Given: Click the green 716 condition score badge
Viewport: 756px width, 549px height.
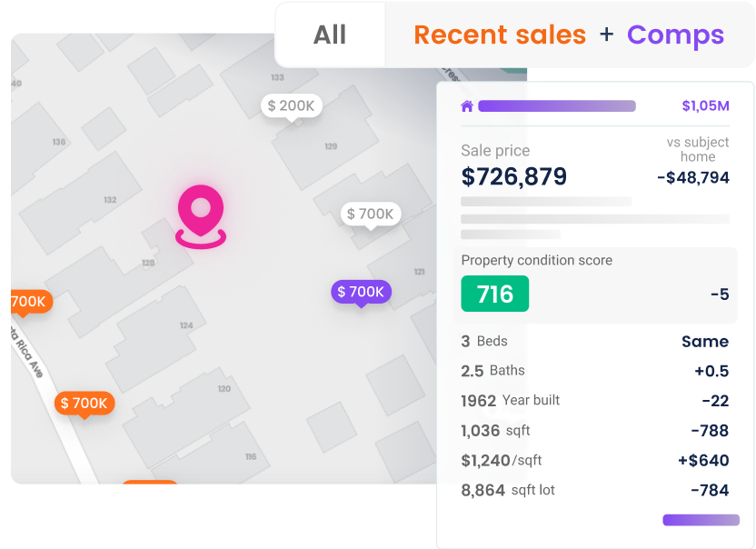Looking at the screenshot, I should [x=494, y=294].
